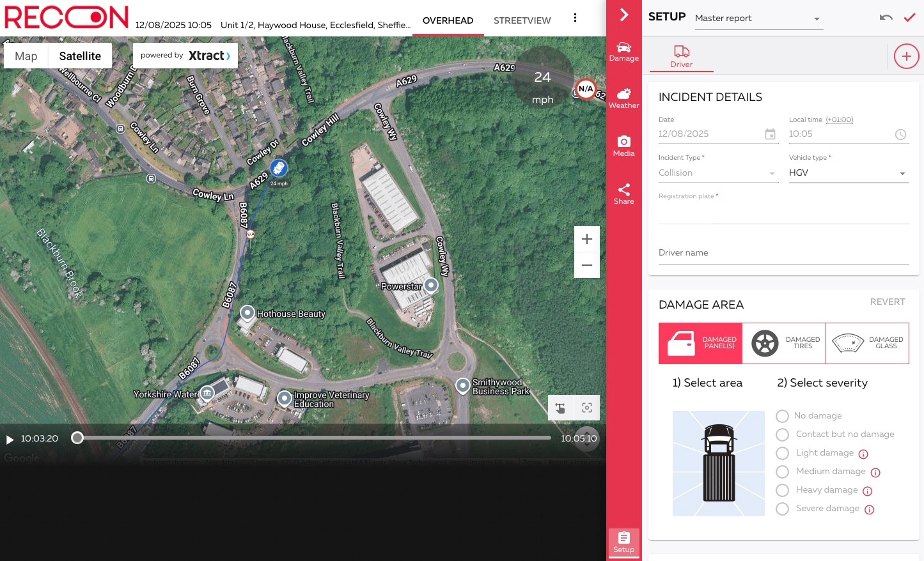Click the undo arrow in Setup header
This screenshot has height=561, width=924.
point(886,18)
